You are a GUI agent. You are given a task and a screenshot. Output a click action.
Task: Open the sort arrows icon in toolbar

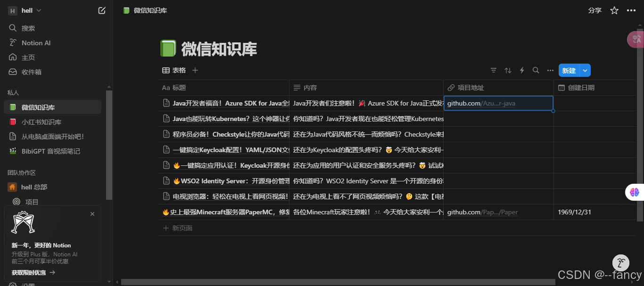pos(508,70)
